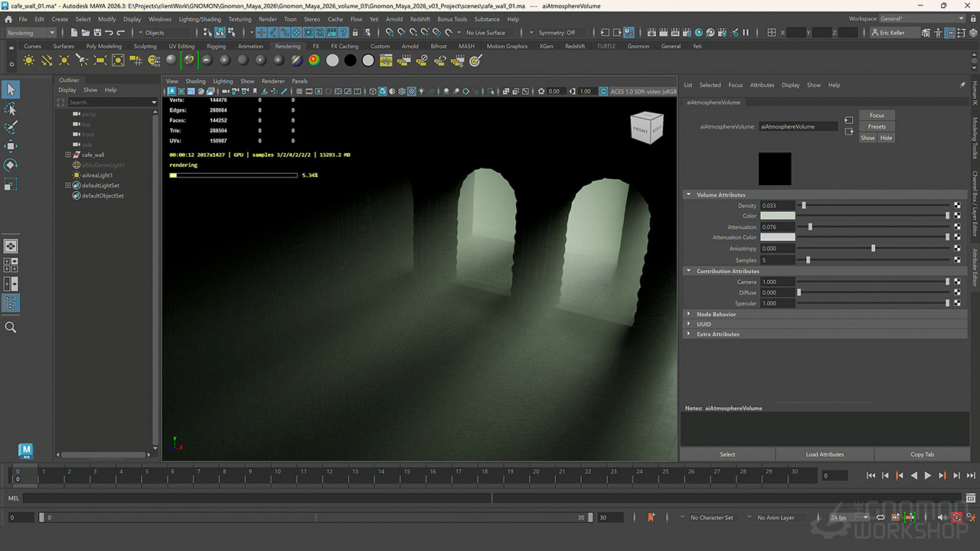
Task: Click the volume Color swatch
Action: 777,217
